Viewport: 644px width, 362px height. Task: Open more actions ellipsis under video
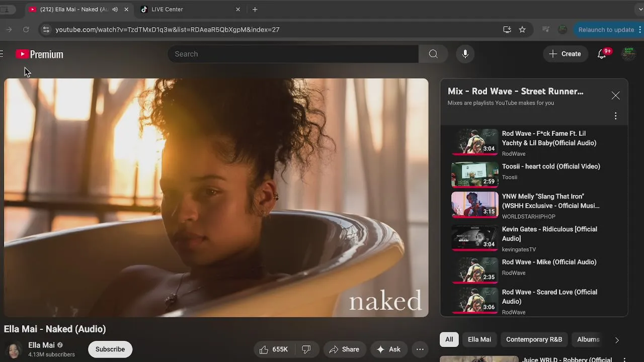420,349
